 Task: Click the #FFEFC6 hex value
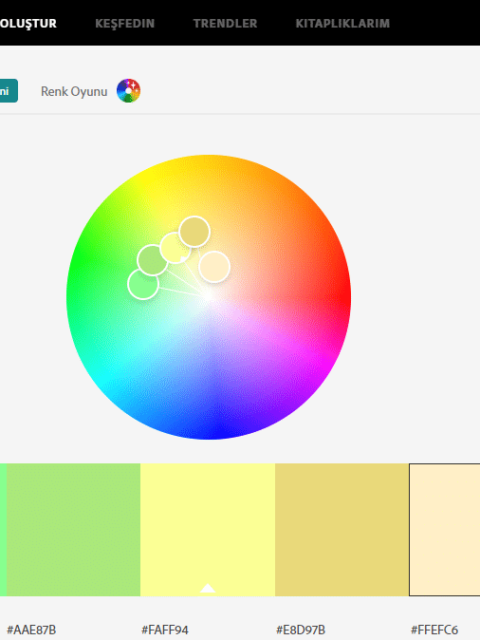[434, 630]
